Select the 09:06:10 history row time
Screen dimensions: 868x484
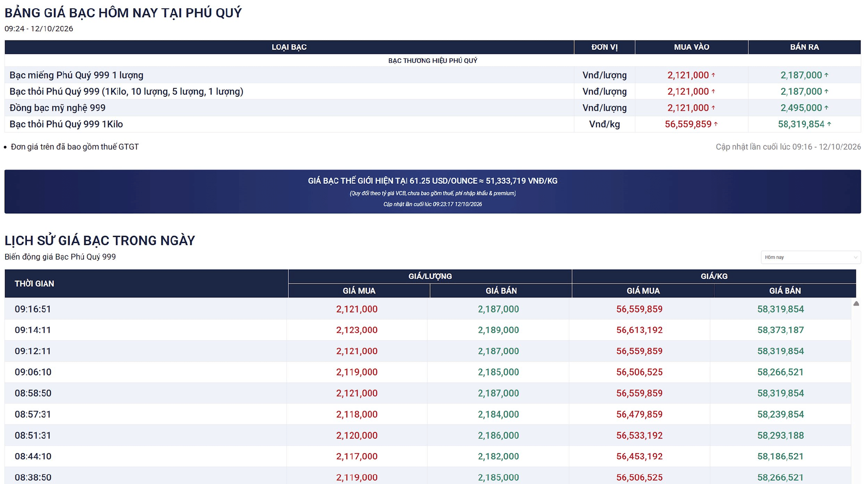(33, 372)
